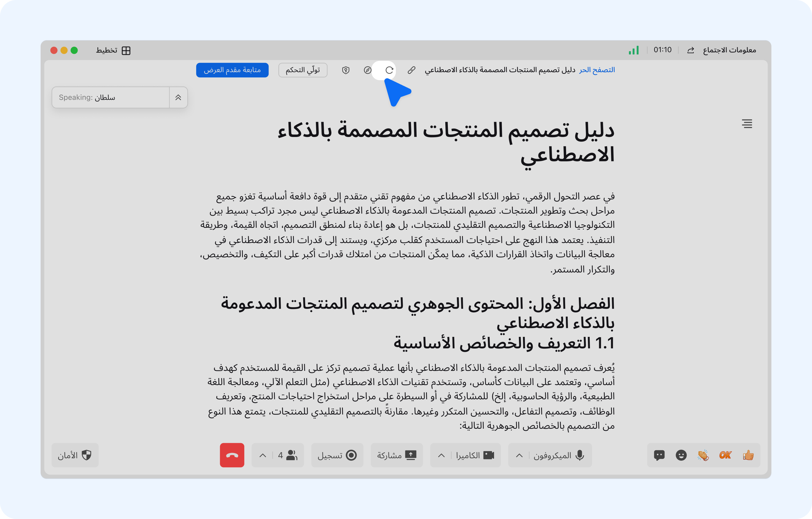
Task: Click the follow presenter blue button
Action: [232, 70]
